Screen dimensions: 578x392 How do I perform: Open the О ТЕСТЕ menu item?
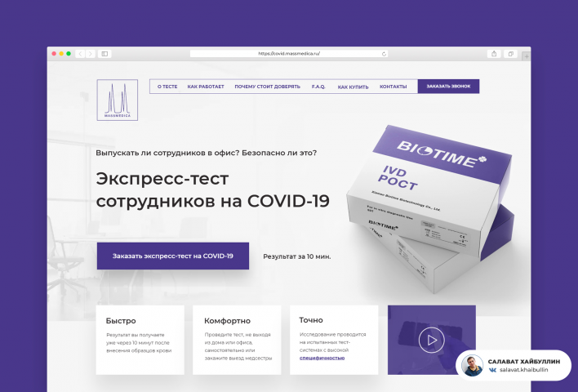click(167, 87)
